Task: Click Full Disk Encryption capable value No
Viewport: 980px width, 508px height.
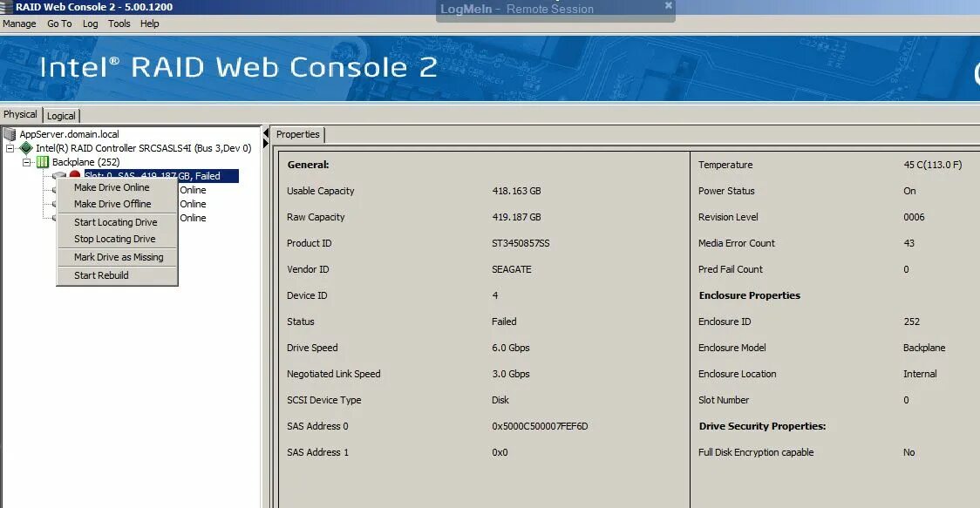Action: pos(909,452)
